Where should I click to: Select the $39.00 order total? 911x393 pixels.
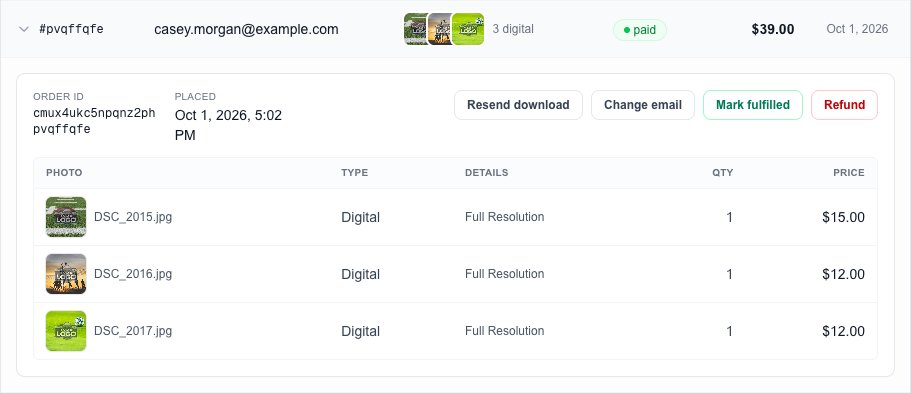pyautogui.click(x=773, y=29)
